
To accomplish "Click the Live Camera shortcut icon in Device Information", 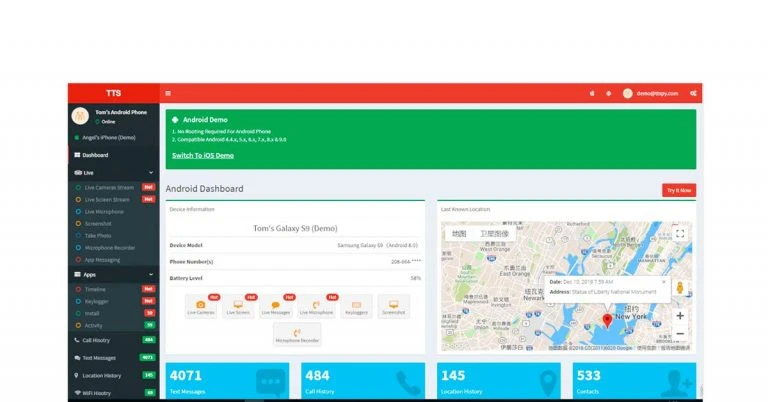I will [200, 306].
